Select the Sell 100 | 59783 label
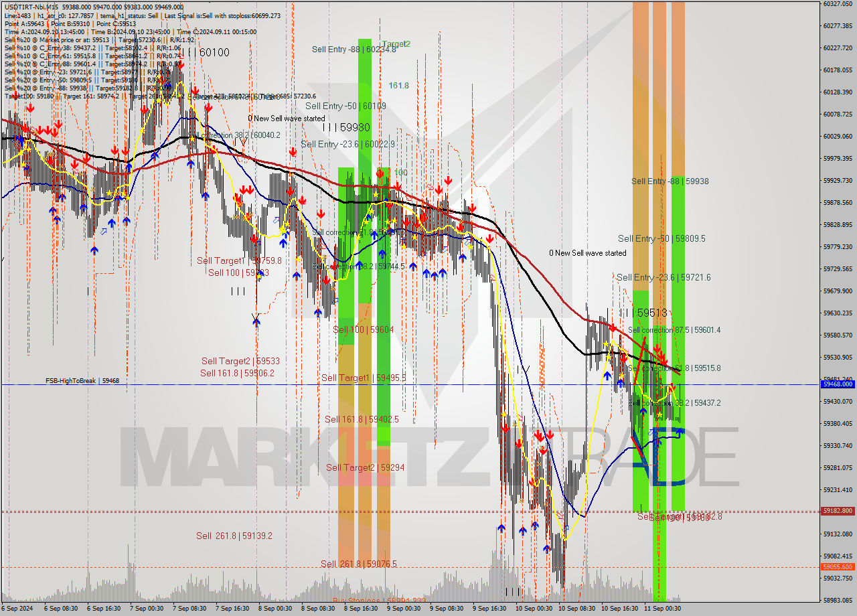 pyautogui.click(x=238, y=273)
